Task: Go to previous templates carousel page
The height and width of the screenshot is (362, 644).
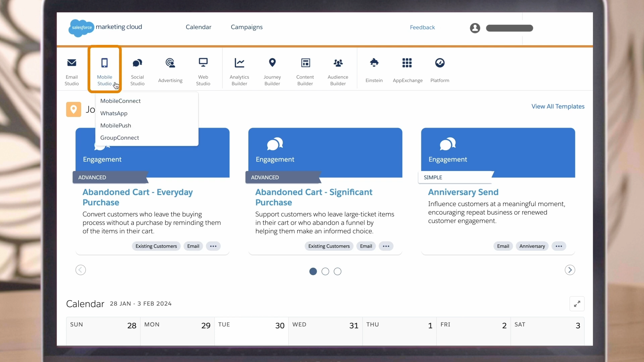Action: [x=80, y=270]
